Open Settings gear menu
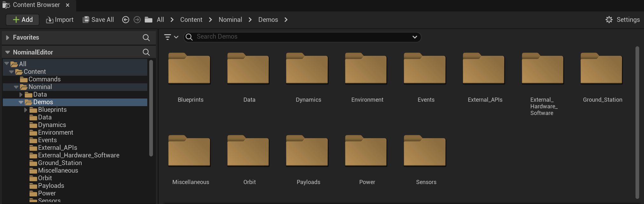Image resolution: width=644 pixels, height=204 pixels. (x=622, y=20)
